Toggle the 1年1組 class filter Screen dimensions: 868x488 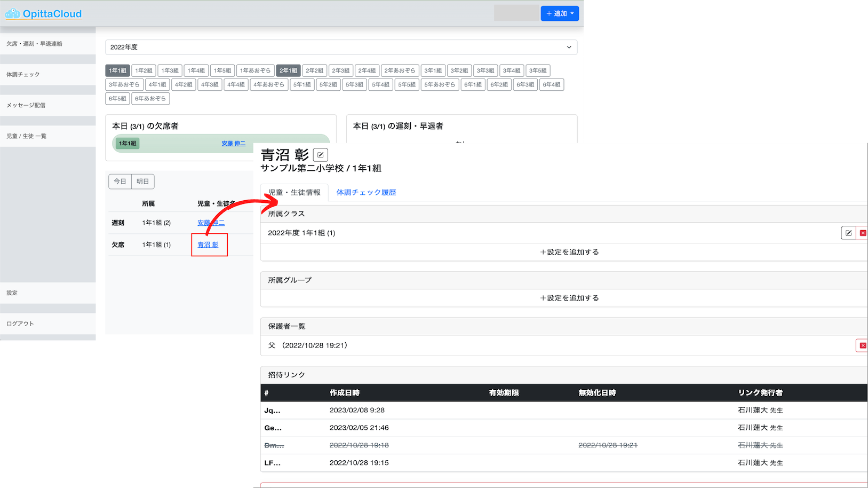pyautogui.click(x=117, y=70)
